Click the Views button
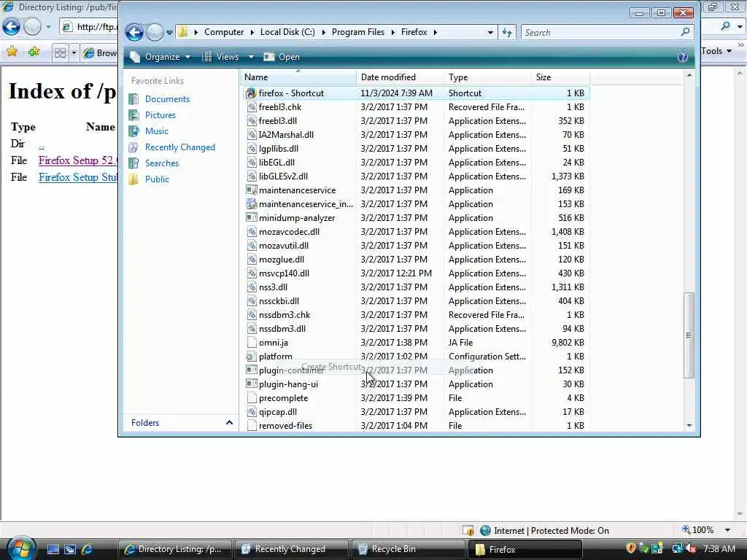747x560 pixels. pos(220,57)
